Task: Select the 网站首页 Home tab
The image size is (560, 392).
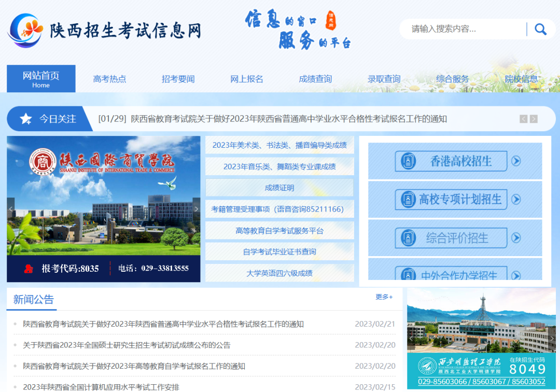Action: point(41,79)
